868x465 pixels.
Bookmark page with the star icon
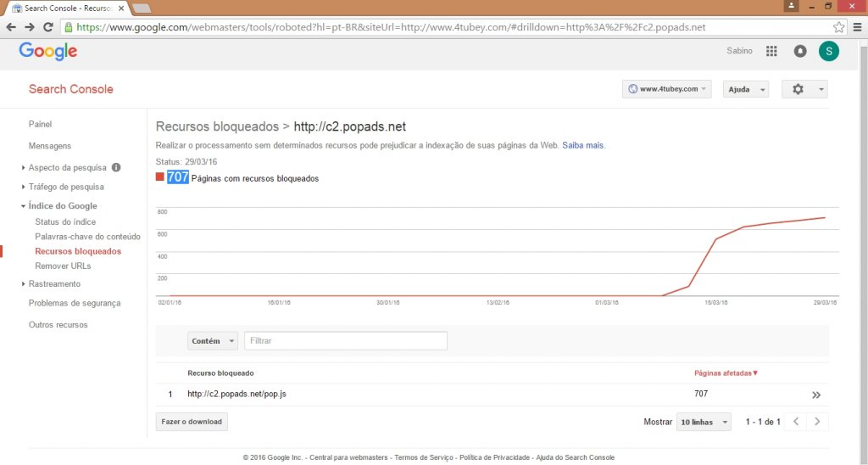(838, 27)
